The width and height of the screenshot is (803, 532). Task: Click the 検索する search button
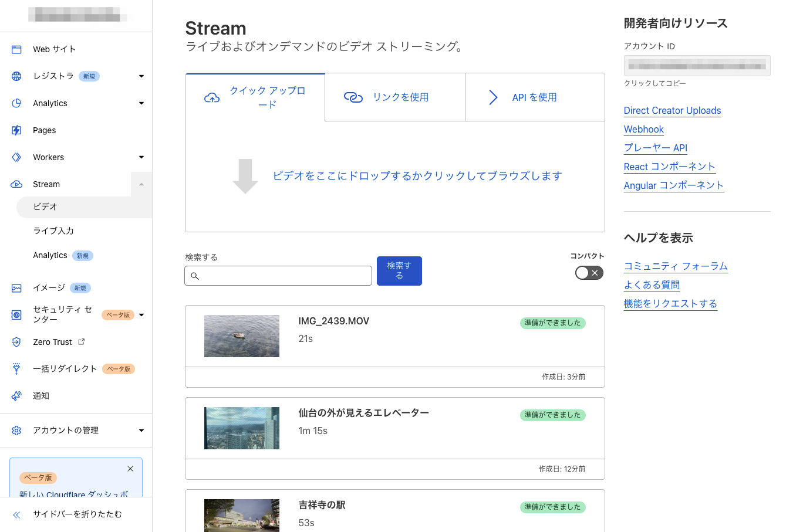(399, 270)
